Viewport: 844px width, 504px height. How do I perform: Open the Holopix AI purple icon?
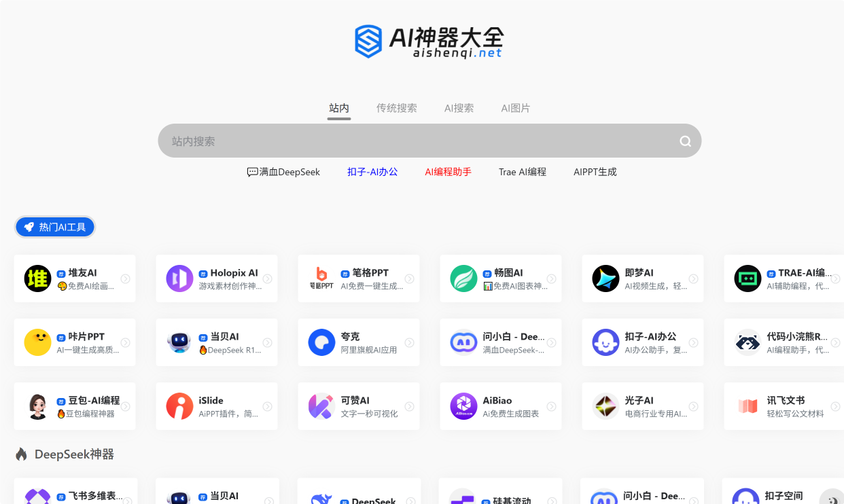(180, 278)
